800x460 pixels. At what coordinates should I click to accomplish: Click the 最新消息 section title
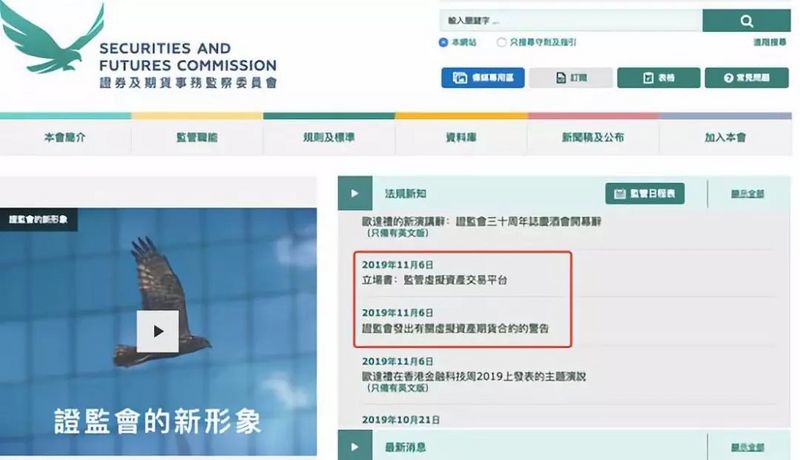[405, 447]
